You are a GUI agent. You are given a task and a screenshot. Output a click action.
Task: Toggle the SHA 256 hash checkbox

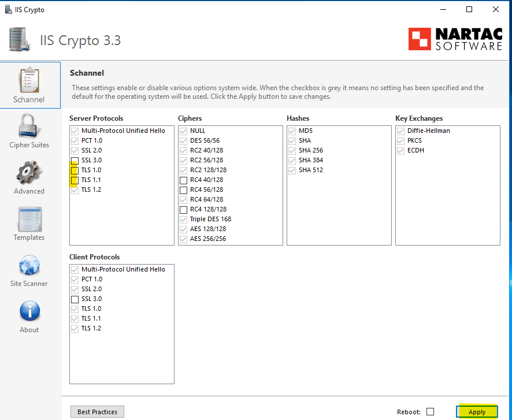[292, 151]
